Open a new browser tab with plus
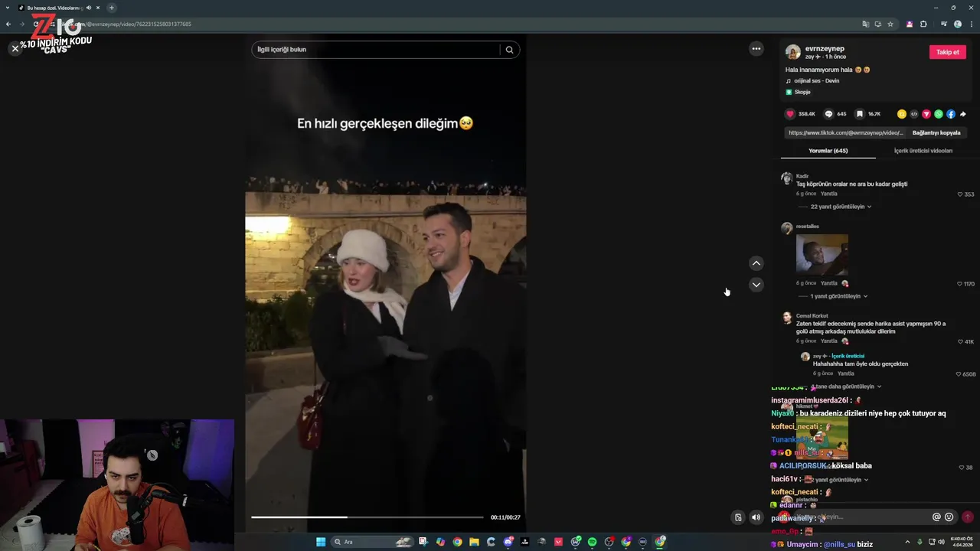 tap(112, 8)
